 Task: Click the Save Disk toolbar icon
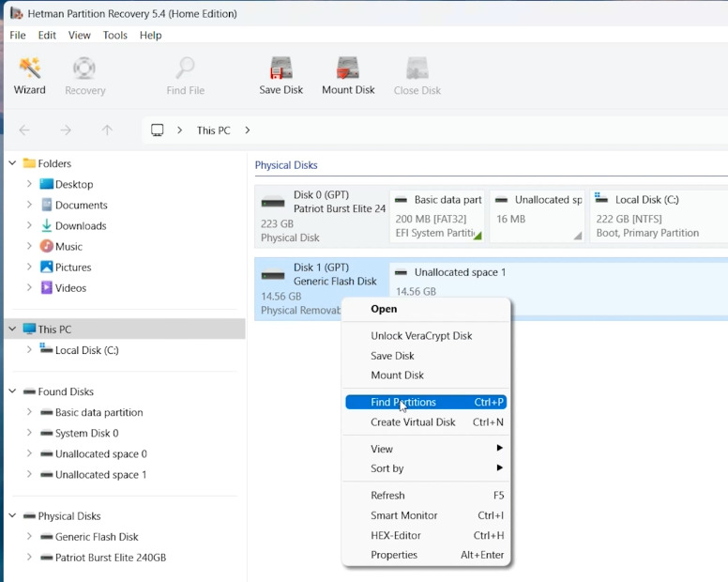pyautogui.click(x=281, y=69)
